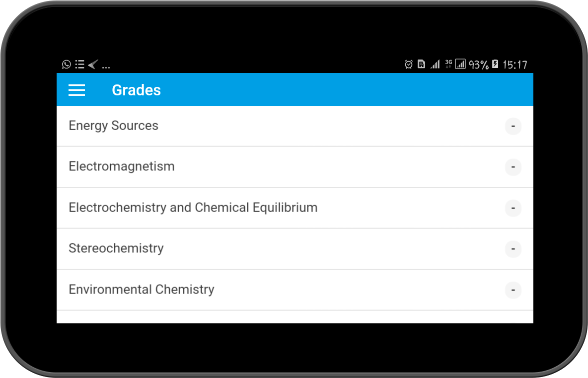
Task: Open the Energy Sources course grades
Action: pos(114,126)
